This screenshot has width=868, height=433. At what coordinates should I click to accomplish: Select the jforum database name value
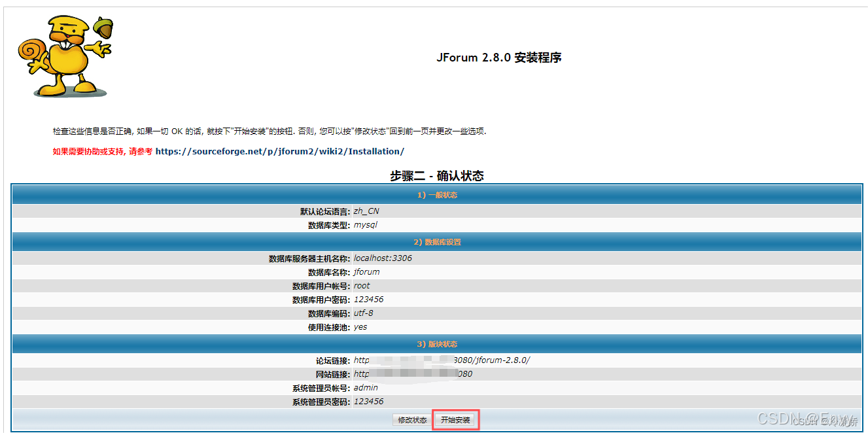tap(367, 272)
